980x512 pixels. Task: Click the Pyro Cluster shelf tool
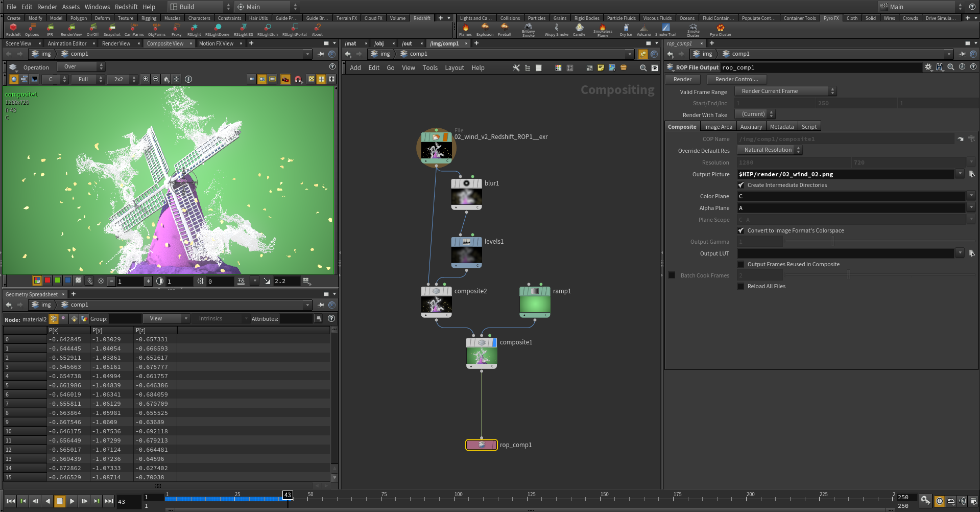[x=720, y=30]
